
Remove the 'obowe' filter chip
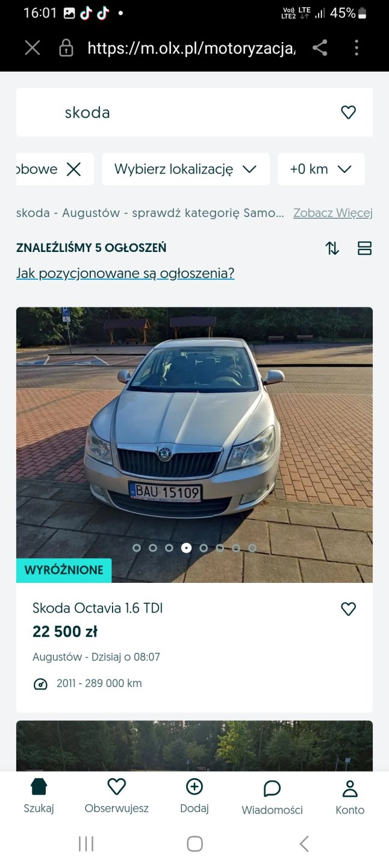pos(73,169)
